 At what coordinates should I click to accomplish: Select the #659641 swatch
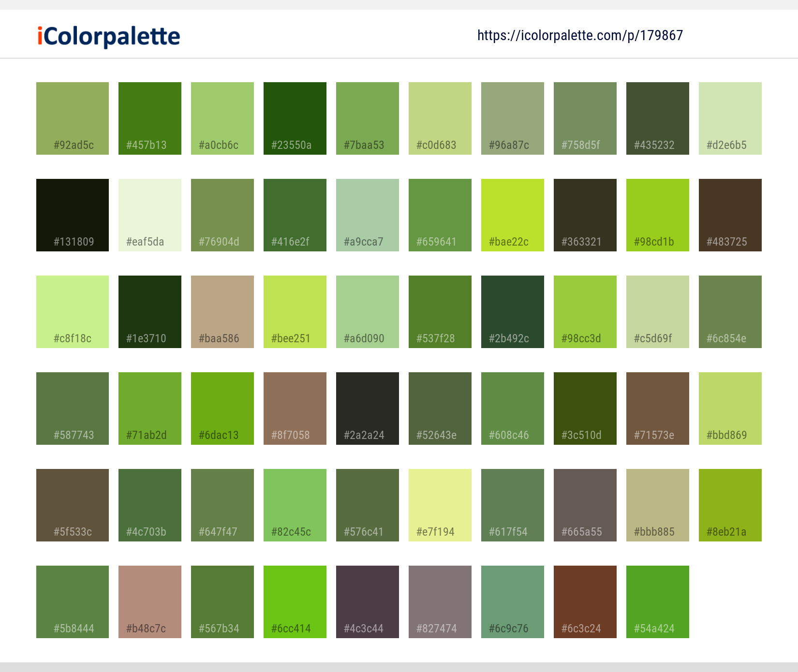440,215
